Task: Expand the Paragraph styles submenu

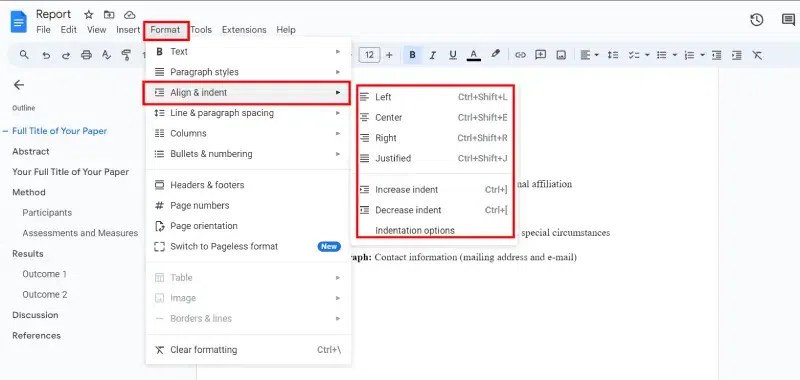Action: click(248, 72)
